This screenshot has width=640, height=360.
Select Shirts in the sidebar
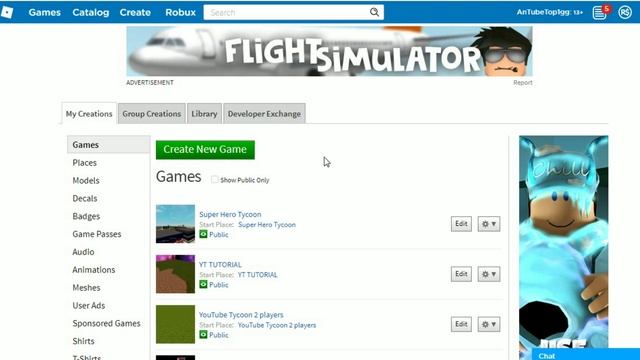pyautogui.click(x=83, y=341)
